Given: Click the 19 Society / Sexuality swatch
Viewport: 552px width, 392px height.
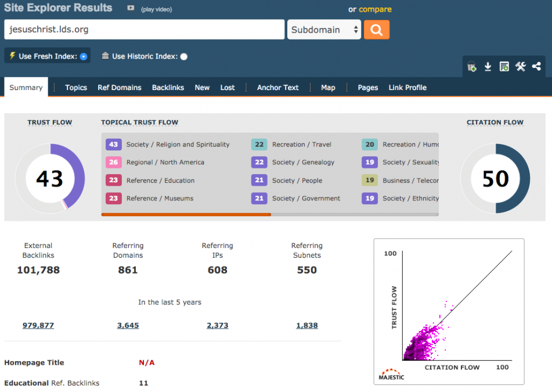Looking at the screenshot, I should coord(370,162).
